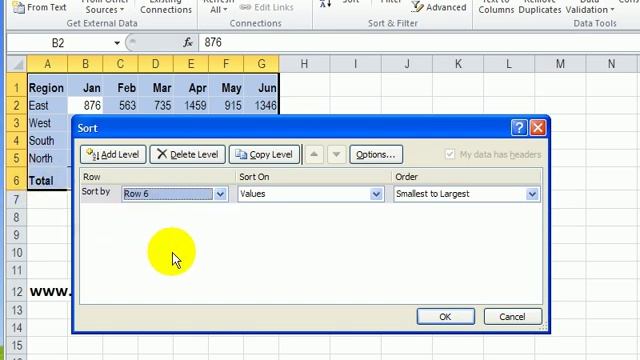
Task: Select column M header
Action: click(x=560, y=64)
